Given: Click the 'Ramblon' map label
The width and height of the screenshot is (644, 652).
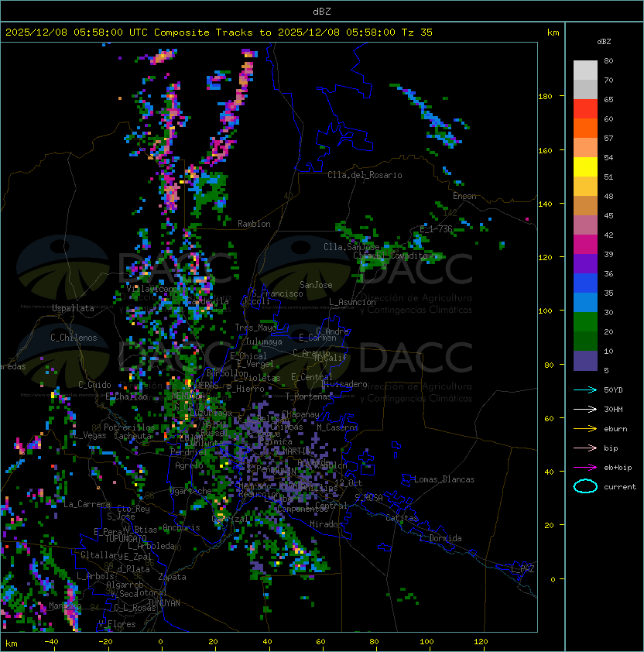Looking at the screenshot, I should point(254,224).
